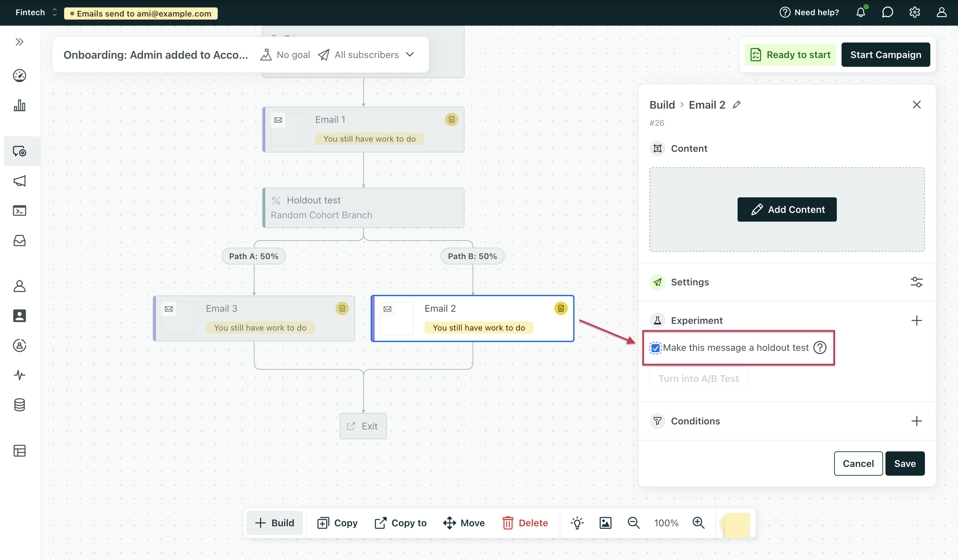
Task: Click Add Content button
Action: click(x=787, y=209)
